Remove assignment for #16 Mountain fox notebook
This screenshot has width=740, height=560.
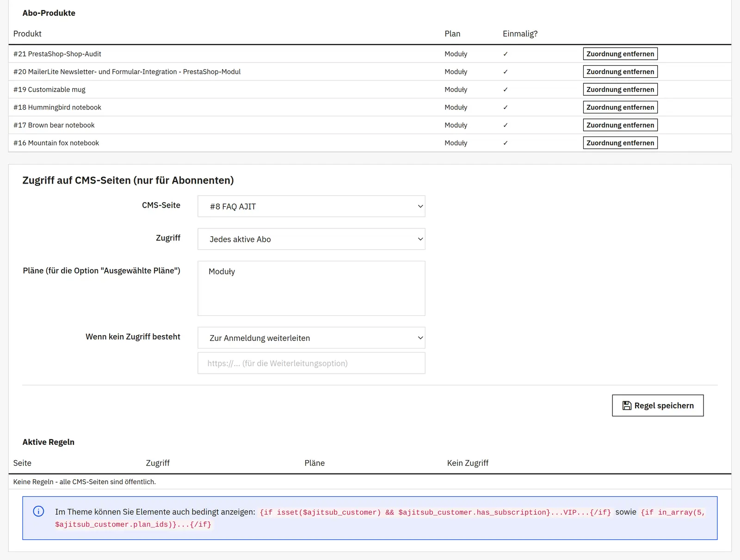pos(620,143)
